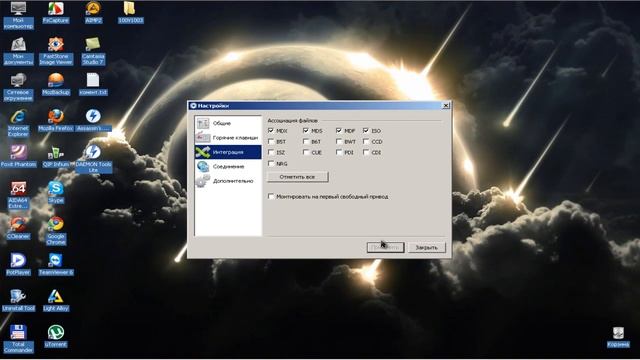Enable the BWT file association
Screen dimensions: 640x360
tap(339, 141)
